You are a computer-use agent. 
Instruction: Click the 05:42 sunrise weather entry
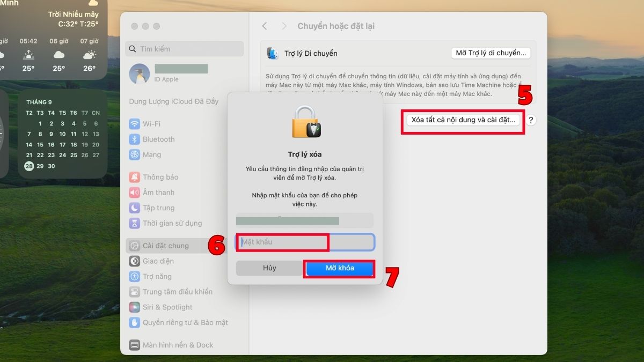(x=28, y=56)
